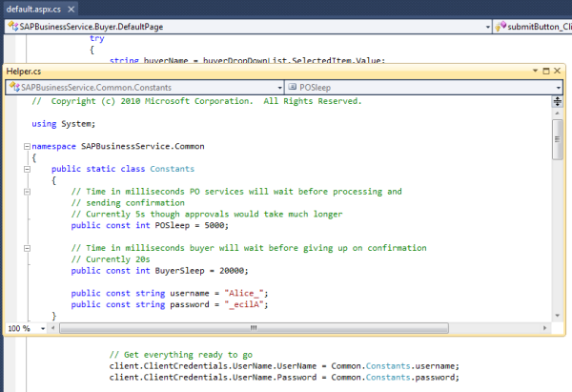
Task: Open the Helper.cs window options arrow
Action: tap(535, 71)
